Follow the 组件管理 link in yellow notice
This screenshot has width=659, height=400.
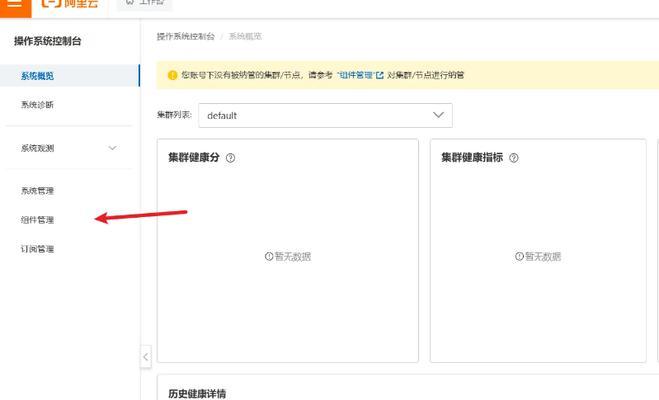356,75
